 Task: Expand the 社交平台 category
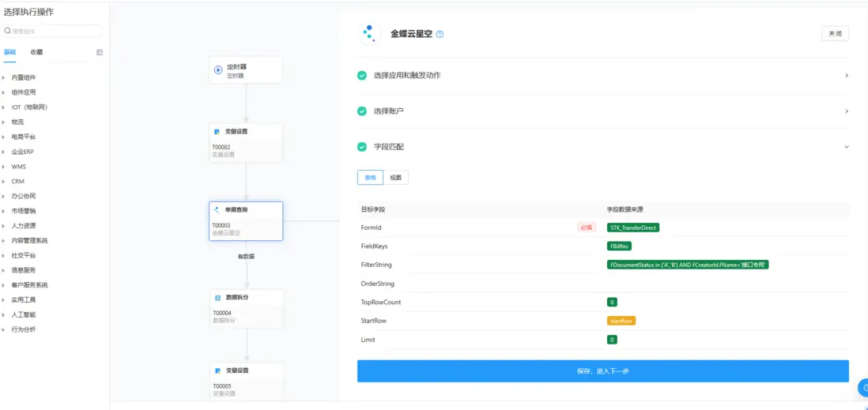[x=3, y=256]
